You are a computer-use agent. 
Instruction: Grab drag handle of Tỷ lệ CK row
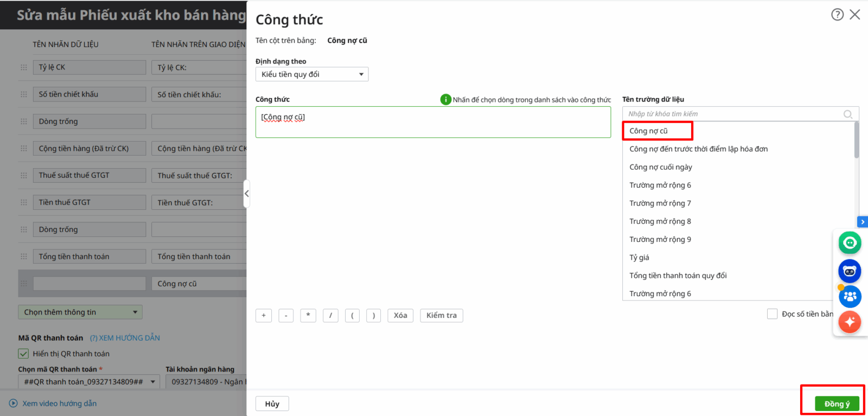(24, 67)
